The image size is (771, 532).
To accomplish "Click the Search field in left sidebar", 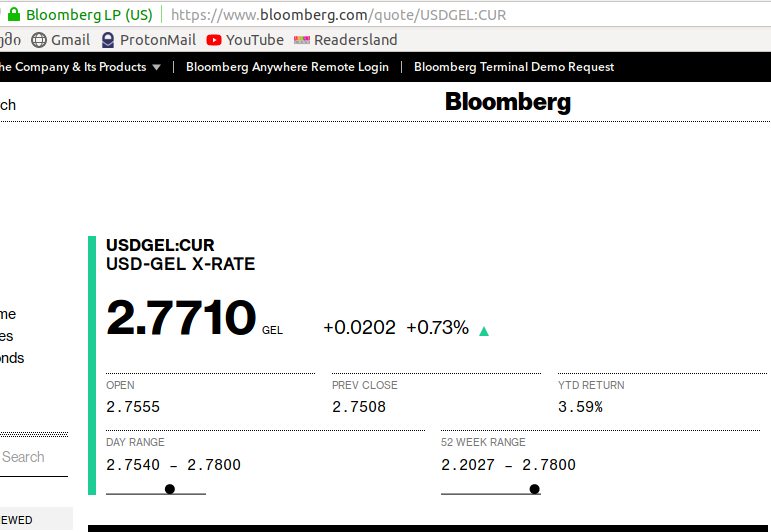I will click(x=30, y=457).
